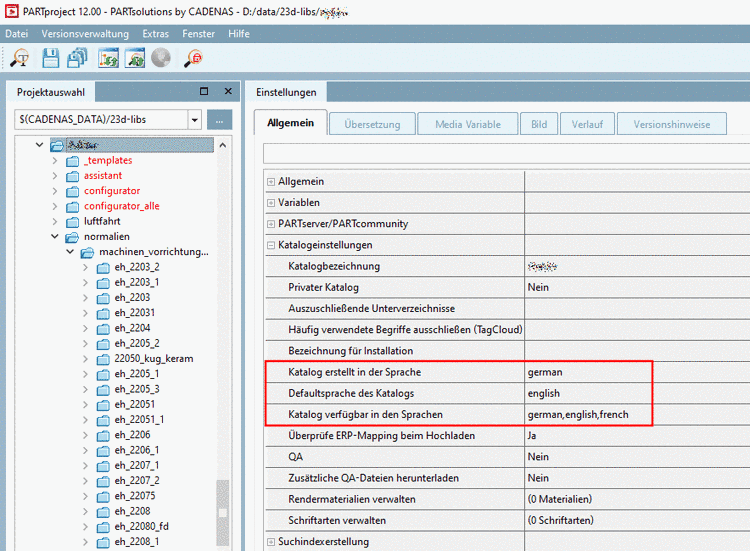The width and height of the screenshot is (750, 551).
Task: Maximize the Projektauswahl panel
Action: pyautogui.click(x=204, y=92)
